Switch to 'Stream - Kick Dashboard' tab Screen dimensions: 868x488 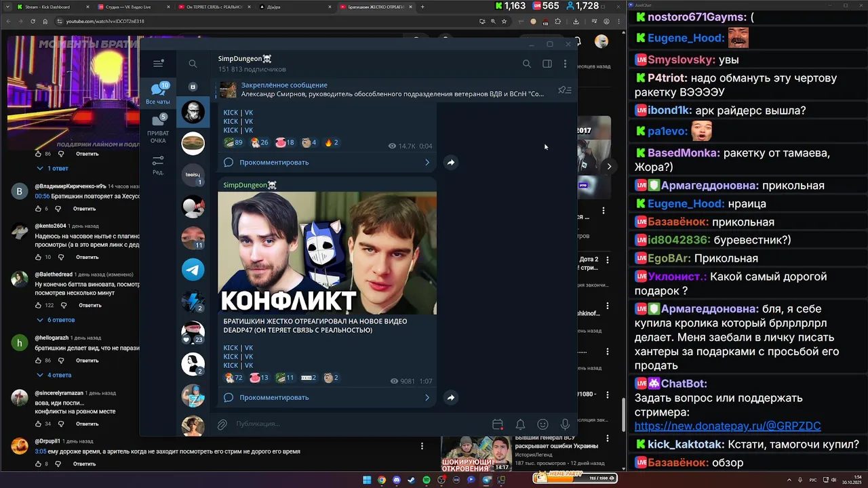pyautogui.click(x=52, y=7)
